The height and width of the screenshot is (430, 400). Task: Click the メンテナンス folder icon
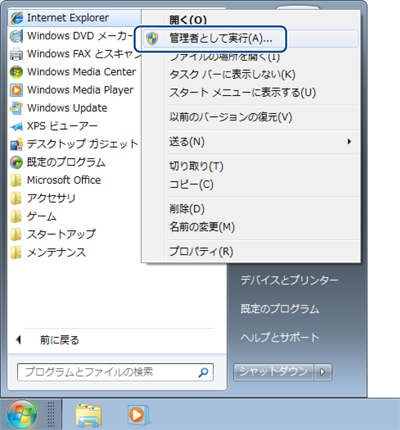pos(16,252)
